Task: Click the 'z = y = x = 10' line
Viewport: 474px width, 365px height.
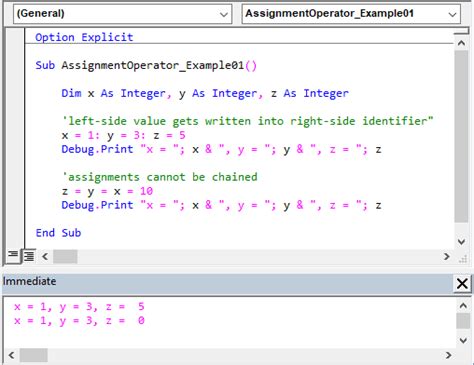Action: click(x=107, y=191)
